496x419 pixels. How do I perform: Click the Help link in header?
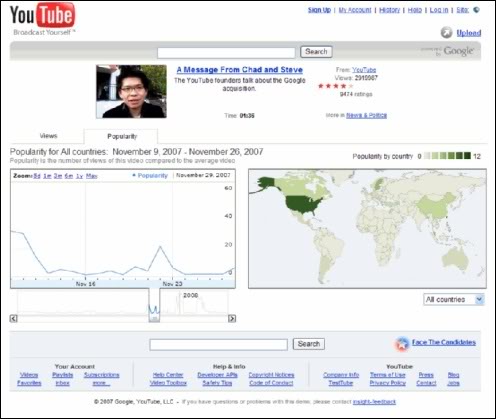tap(415, 10)
